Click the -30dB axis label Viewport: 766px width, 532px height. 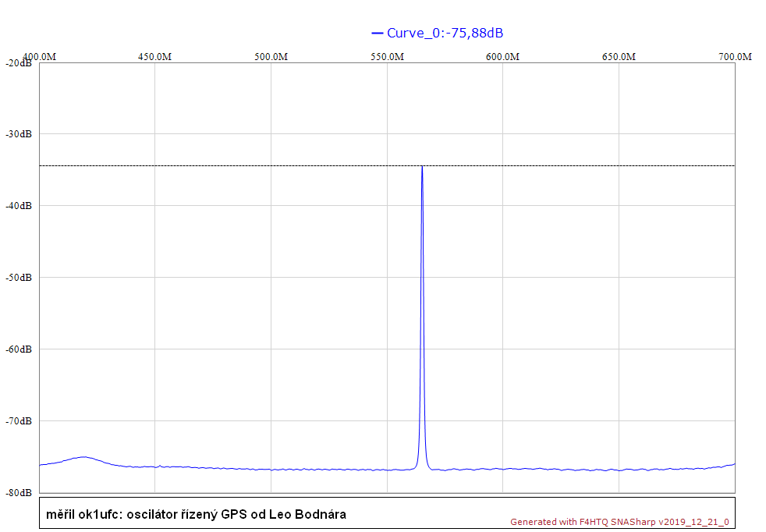click(x=19, y=134)
